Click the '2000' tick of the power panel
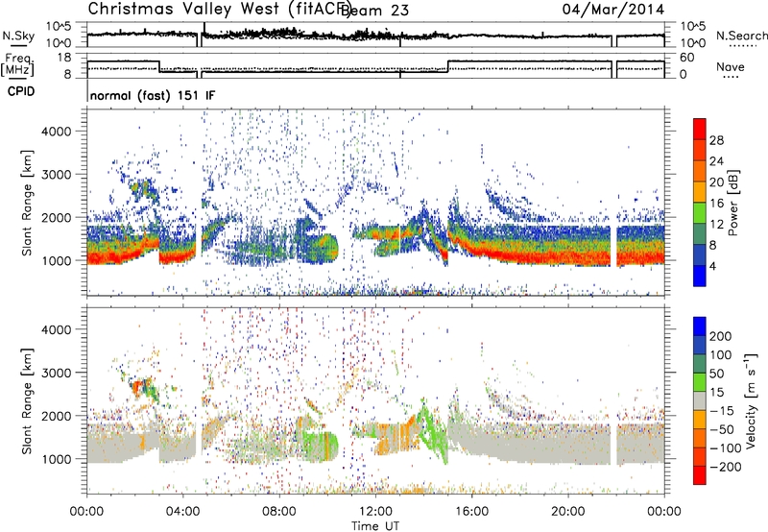The height and width of the screenshot is (532, 768). tap(57, 217)
